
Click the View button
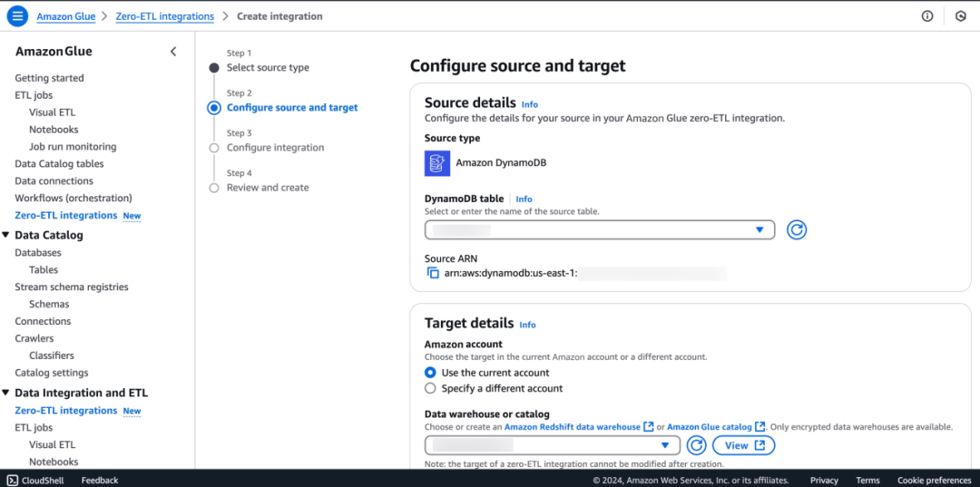tap(743, 445)
